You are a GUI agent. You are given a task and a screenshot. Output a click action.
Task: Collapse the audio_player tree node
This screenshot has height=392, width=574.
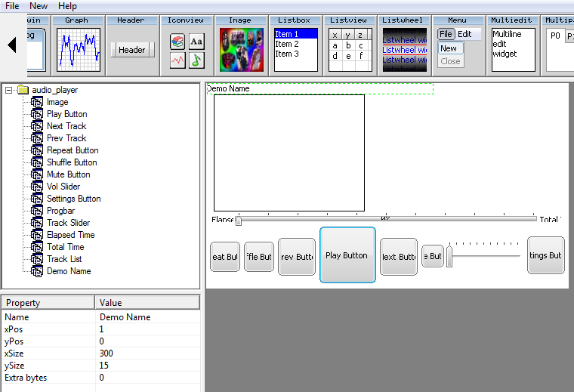click(9, 90)
